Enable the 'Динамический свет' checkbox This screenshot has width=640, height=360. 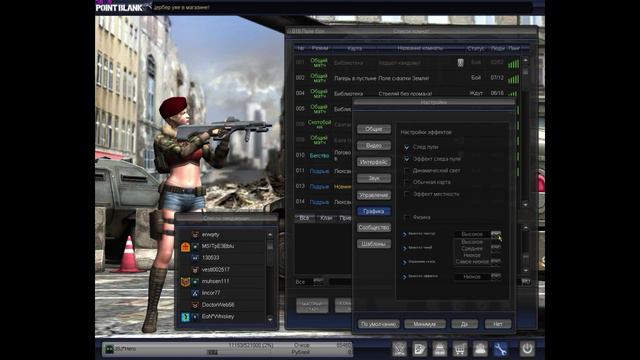pos(407,171)
